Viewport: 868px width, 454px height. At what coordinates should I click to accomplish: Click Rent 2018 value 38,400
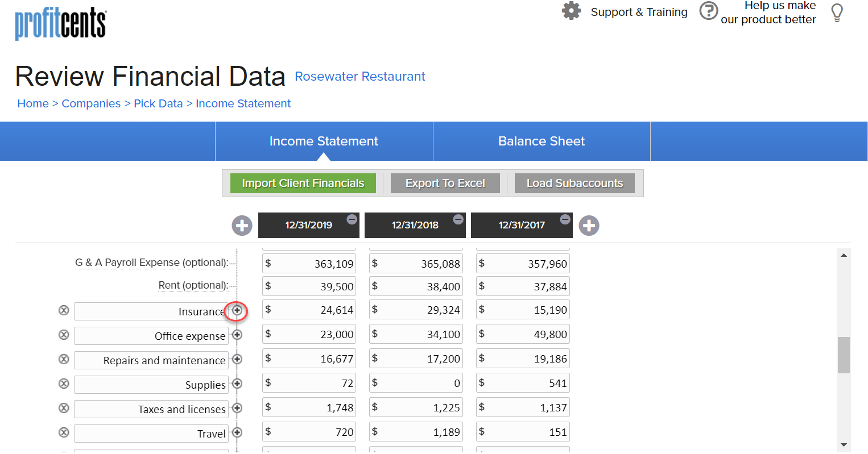(x=416, y=286)
